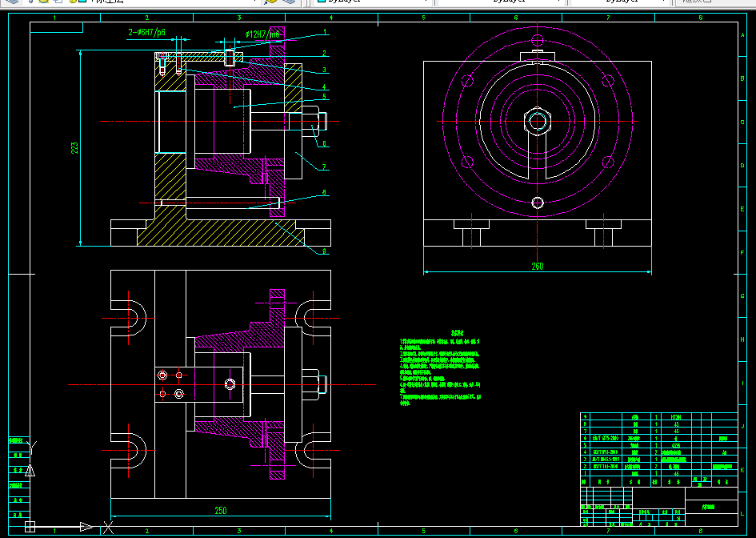The width and height of the screenshot is (756, 538).
Task: Select the 2-ø6H7/p6 fit dimension text
Action: coord(146,33)
